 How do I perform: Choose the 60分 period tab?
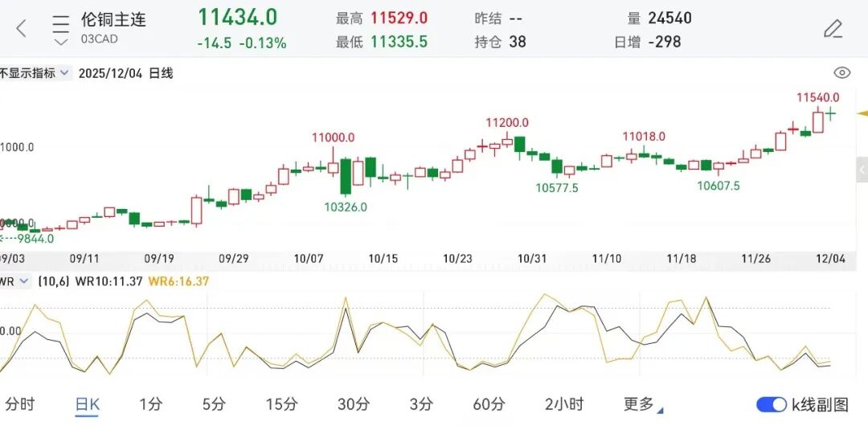coord(489,404)
